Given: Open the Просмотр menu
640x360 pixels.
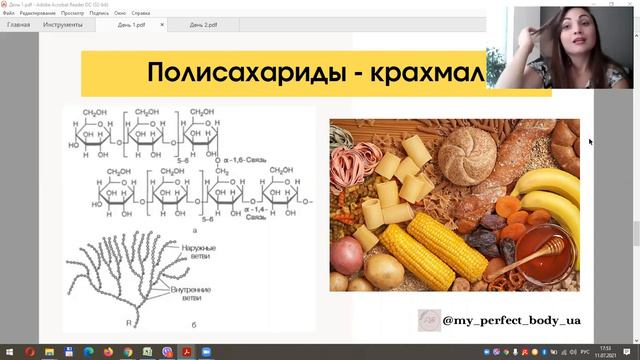Looking at the screenshot, I should (x=72, y=13).
